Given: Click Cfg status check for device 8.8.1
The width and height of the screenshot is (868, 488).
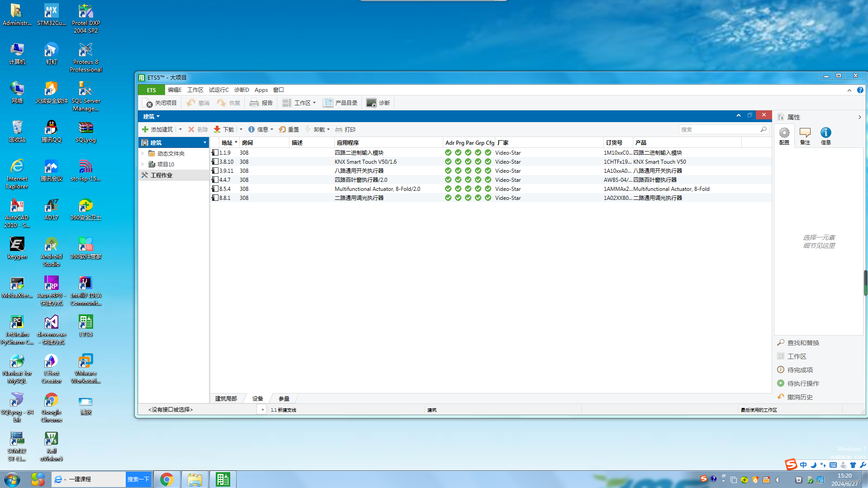Looking at the screenshot, I should (x=488, y=198).
